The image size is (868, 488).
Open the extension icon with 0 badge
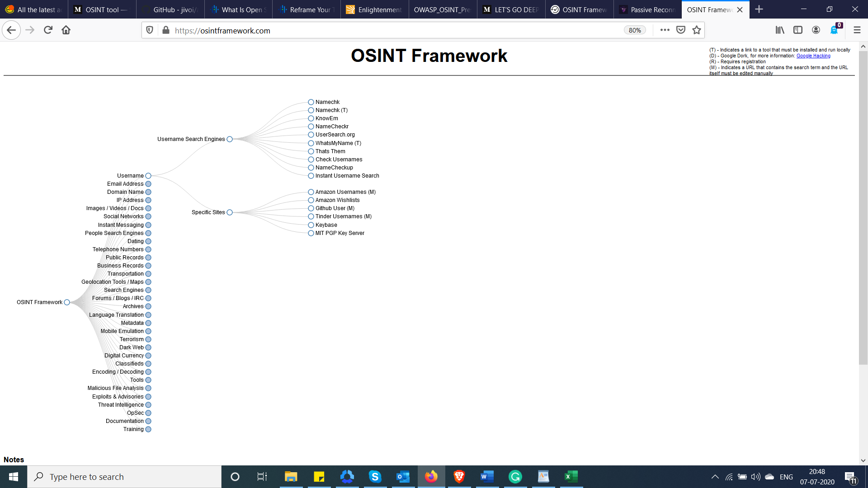click(x=835, y=29)
